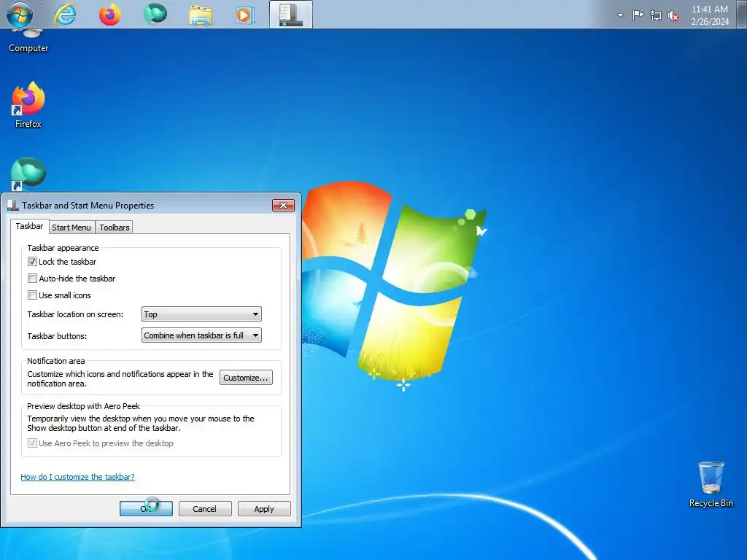Open Taskbar location on screen dropdown
The width and height of the screenshot is (747, 560).
click(201, 314)
